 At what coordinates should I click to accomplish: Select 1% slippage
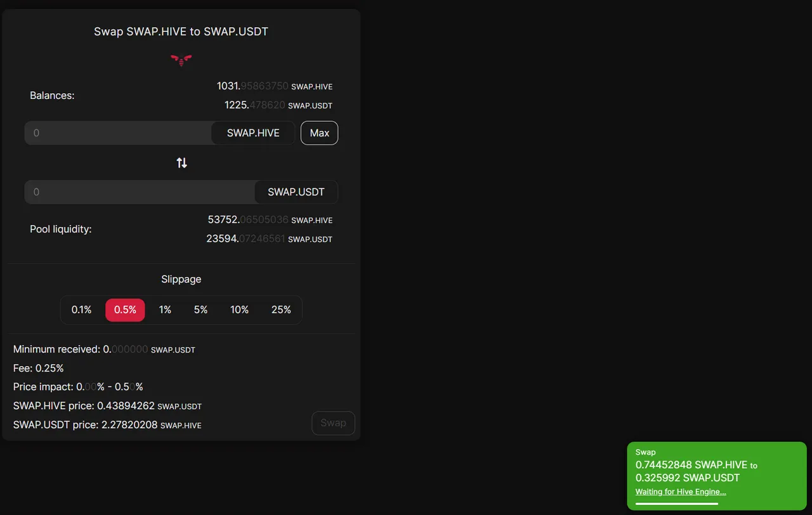coord(165,310)
